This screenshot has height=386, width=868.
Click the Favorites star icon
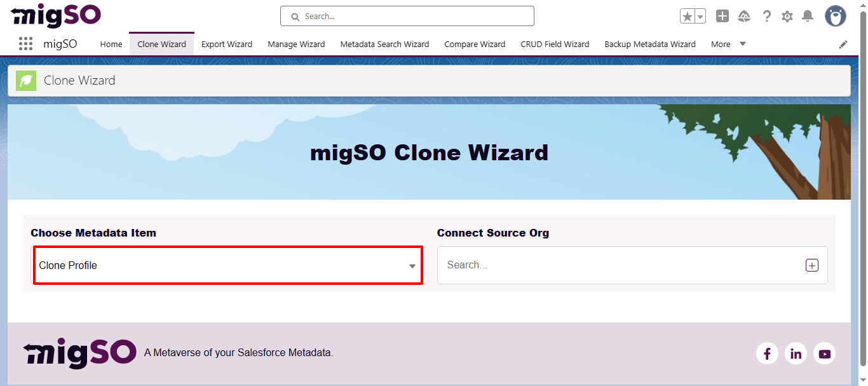tap(688, 17)
